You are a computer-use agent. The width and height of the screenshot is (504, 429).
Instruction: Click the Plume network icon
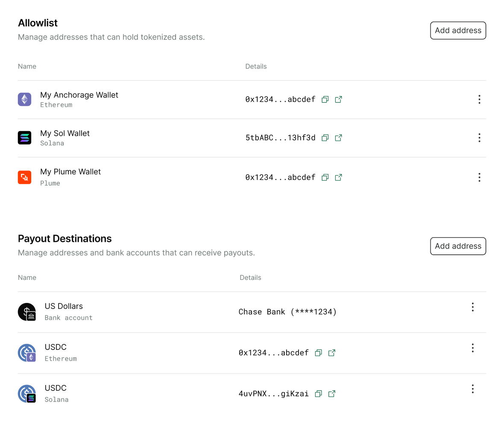(24, 177)
